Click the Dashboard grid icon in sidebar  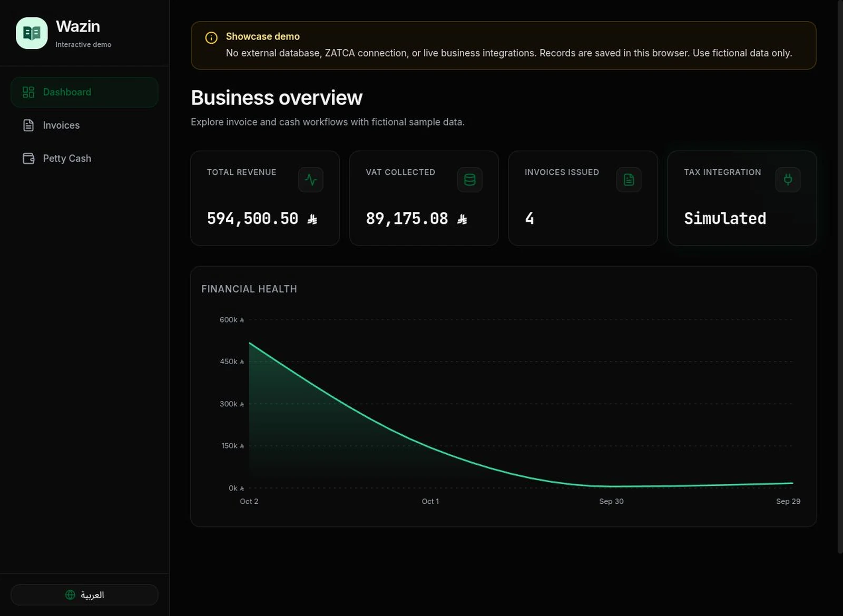(28, 92)
